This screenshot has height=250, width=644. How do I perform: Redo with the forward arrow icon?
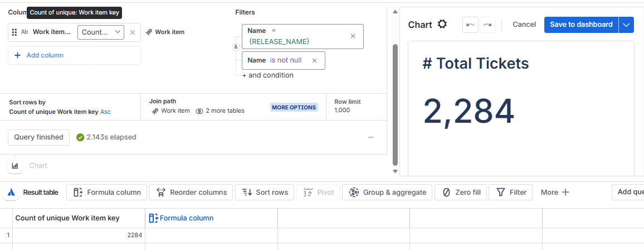[487, 25]
